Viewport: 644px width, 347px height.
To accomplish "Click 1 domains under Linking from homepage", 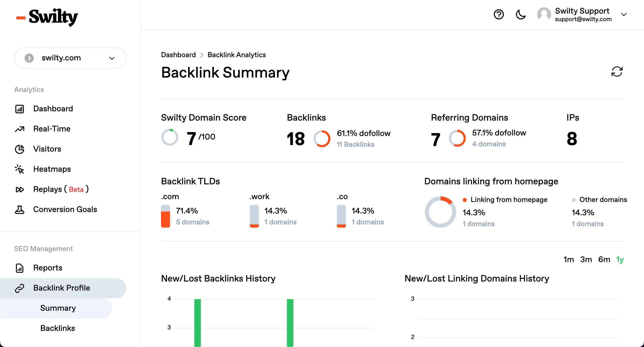I will [479, 224].
